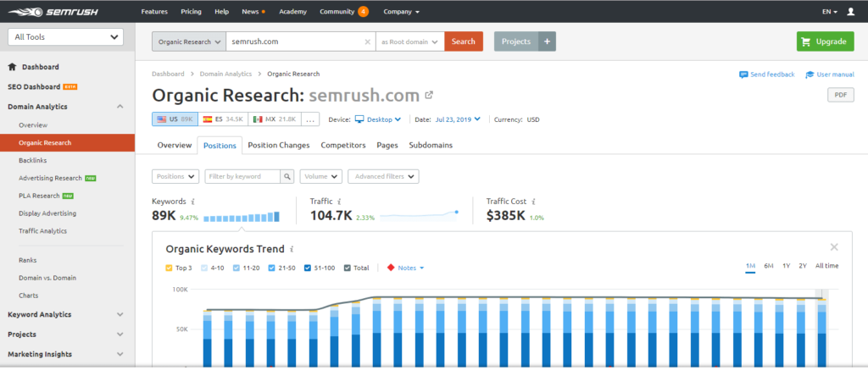Open the Positions filter dropdown
This screenshot has height=376, width=868.
pyautogui.click(x=175, y=176)
